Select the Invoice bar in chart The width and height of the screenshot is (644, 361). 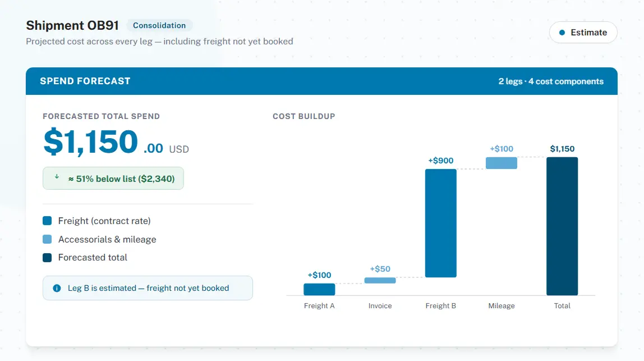(380, 280)
